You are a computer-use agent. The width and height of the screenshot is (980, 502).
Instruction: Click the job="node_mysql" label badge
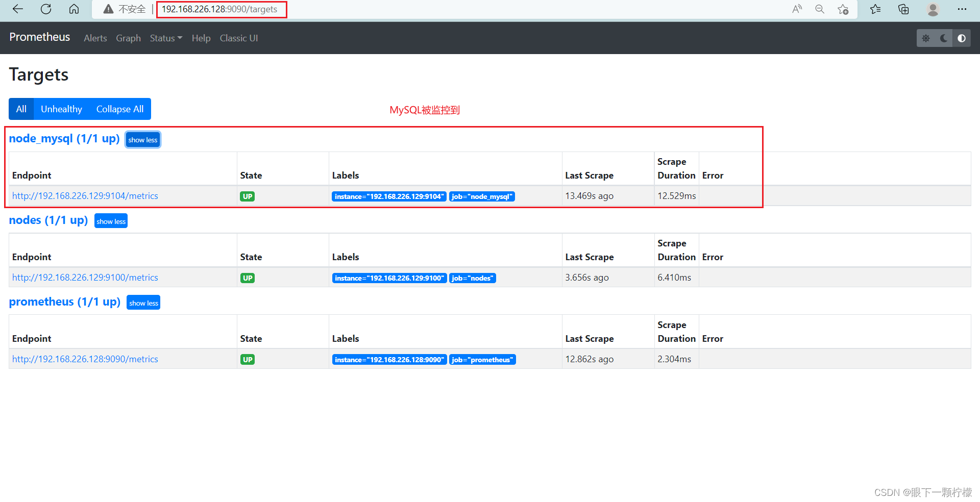pyautogui.click(x=482, y=196)
